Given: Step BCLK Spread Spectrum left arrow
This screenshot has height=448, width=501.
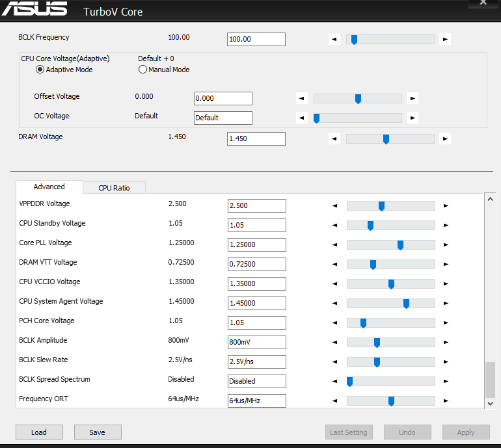Looking at the screenshot, I should [x=334, y=381].
